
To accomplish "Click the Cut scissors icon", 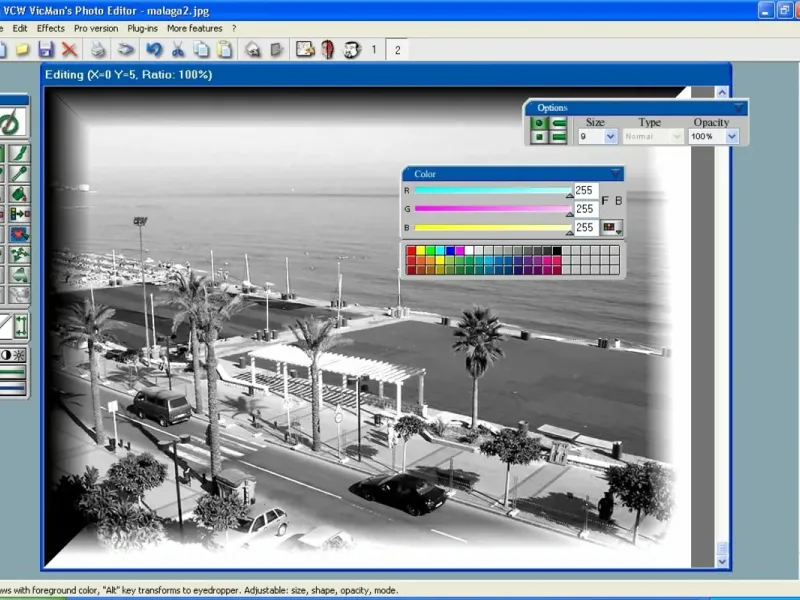I will (178, 49).
